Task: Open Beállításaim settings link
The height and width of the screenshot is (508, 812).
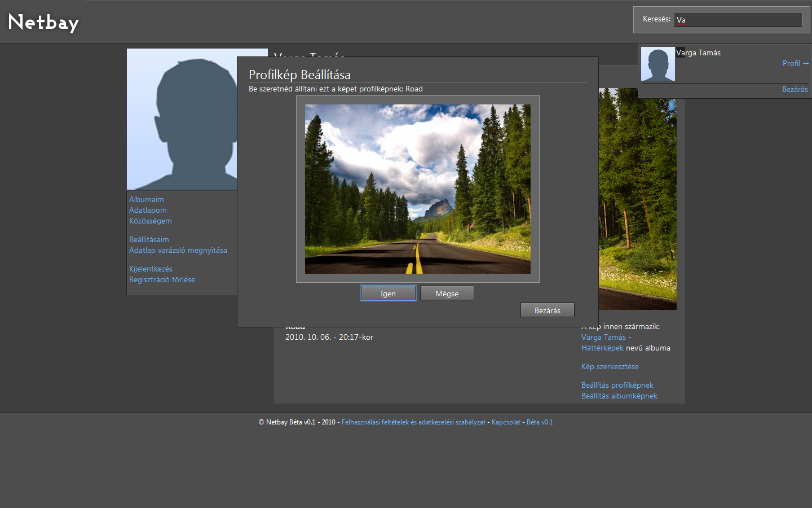Action: click(149, 239)
